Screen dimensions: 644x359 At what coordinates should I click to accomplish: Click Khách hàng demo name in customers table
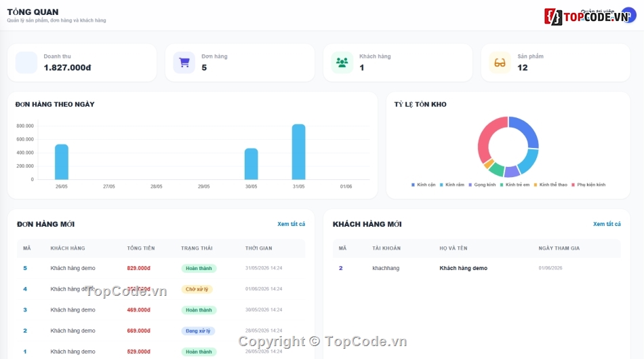[463, 268]
